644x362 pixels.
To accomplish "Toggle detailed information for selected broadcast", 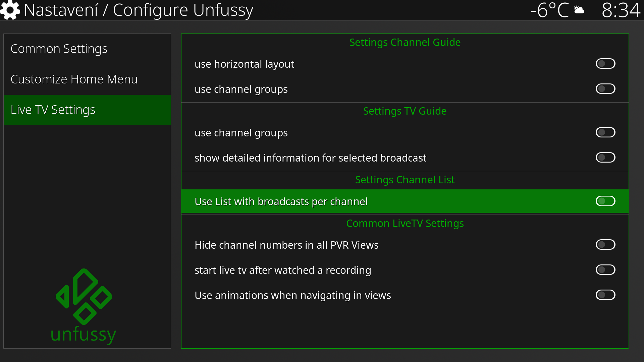I will pyautogui.click(x=605, y=158).
